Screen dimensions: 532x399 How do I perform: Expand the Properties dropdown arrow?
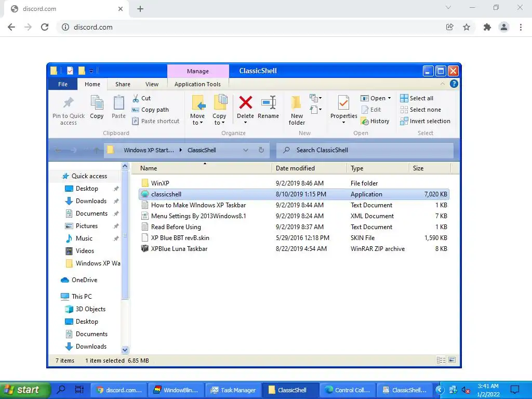[x=343, y=123]
